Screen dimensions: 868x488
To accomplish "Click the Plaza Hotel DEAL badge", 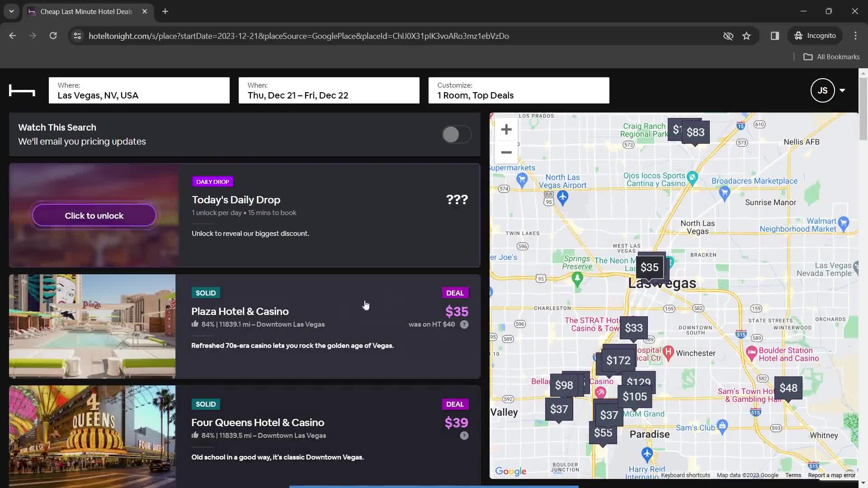I will pyautogui.click(x=455, y=293).
